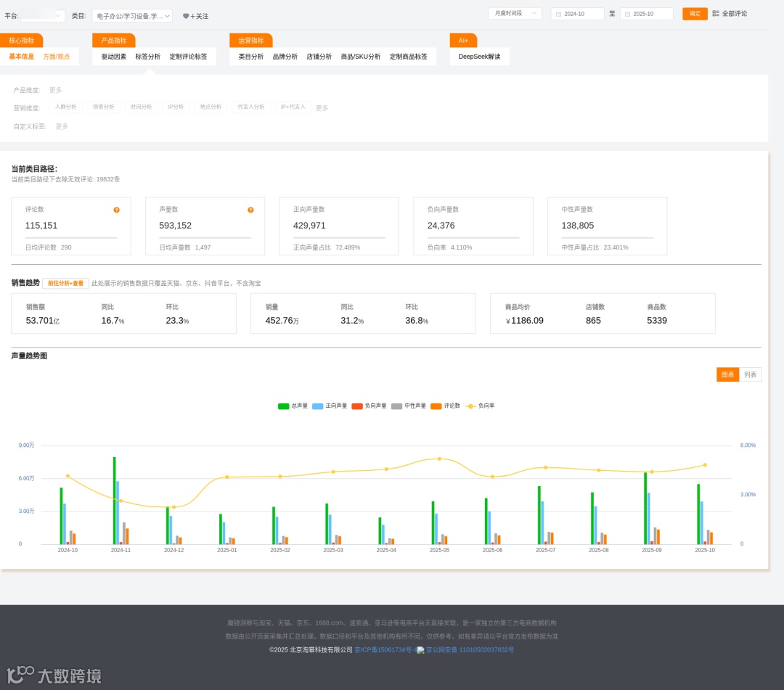784x690 pixels.
Task: Toggle 正向声量 legend series
Action: click(330, 406)
